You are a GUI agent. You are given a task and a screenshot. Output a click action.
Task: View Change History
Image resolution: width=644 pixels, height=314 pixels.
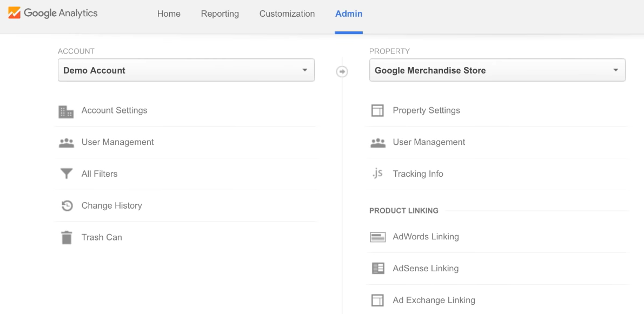pyautogui.click(x=112, y=205)
